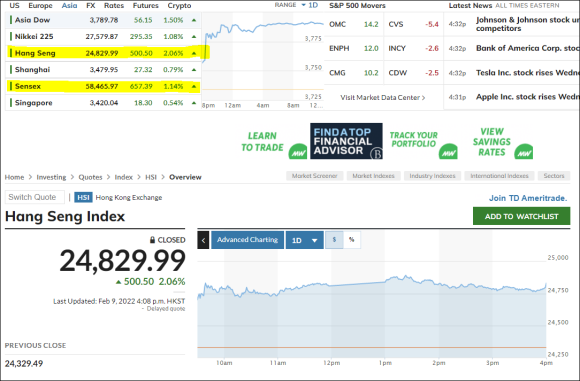Open the Europe markets tab

click(40, 6)
